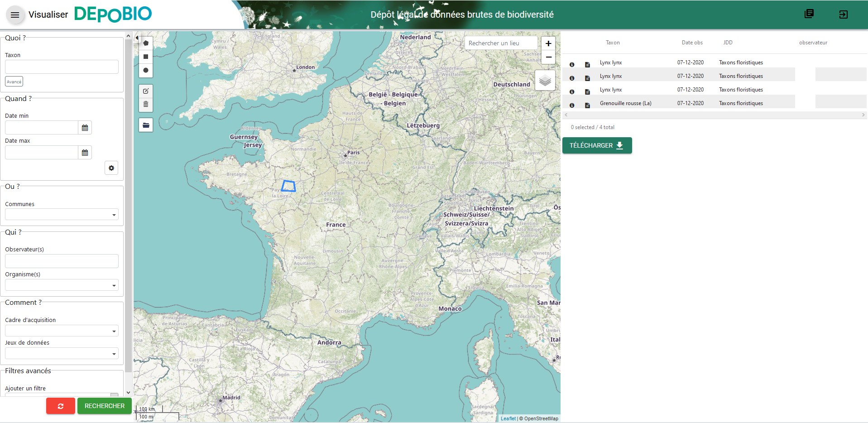This screenshot has width=868, height=423.
Task: Click the Avancé taxon search button
Action: point(14,82)
